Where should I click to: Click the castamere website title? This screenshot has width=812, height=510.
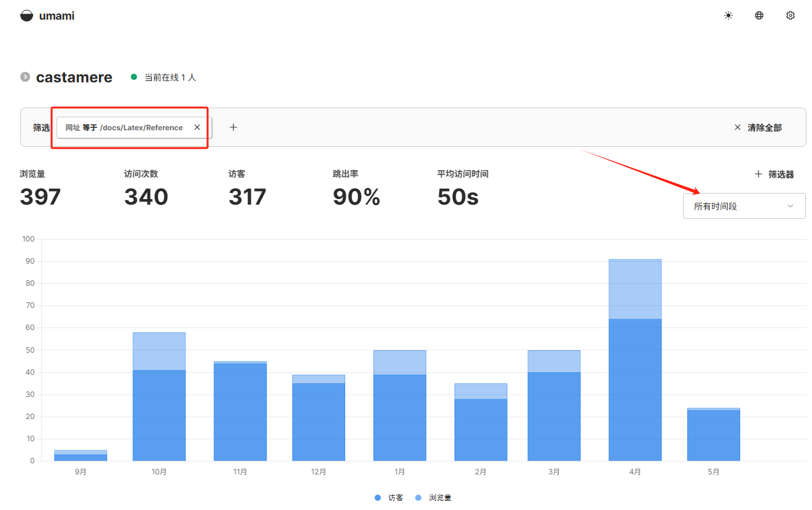coord(74,77)
